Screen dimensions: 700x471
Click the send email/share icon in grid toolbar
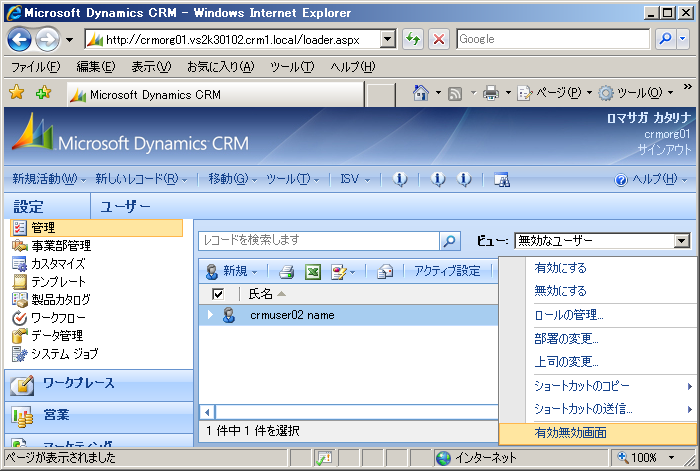click(385, 271)
